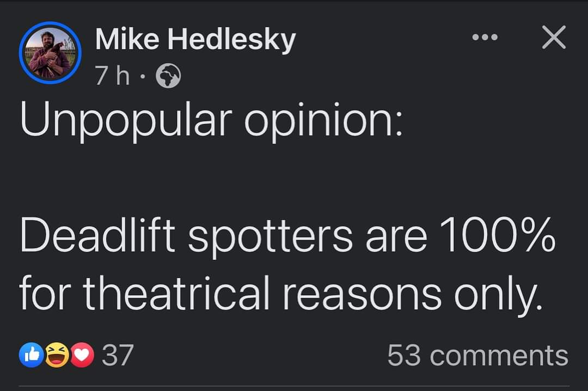View the 37 reactions count

click(x=118, y=356)
